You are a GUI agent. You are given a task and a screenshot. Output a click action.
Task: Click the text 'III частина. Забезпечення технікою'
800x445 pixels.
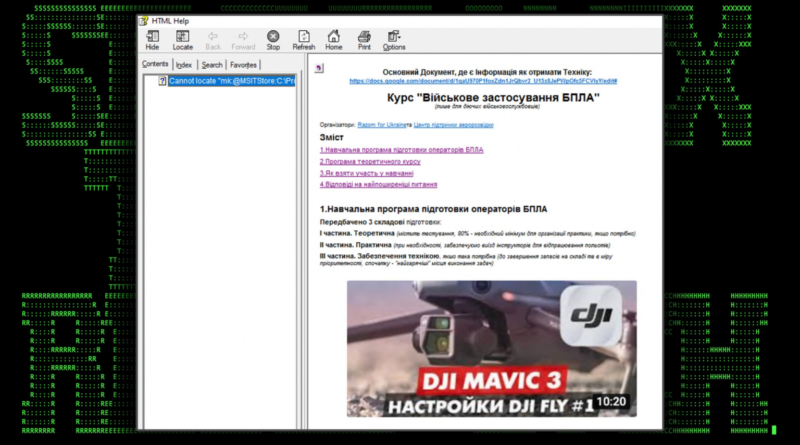[x=380, y=256]
